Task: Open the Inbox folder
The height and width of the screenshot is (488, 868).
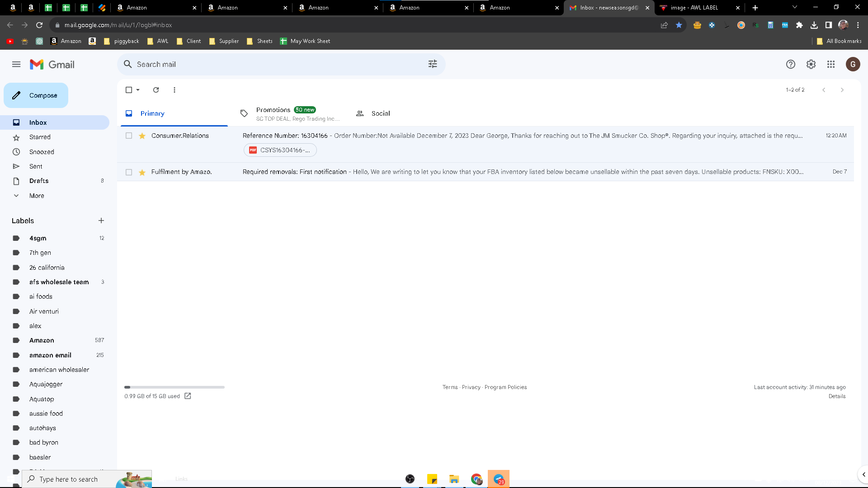Action: click(x=55, y=122)
